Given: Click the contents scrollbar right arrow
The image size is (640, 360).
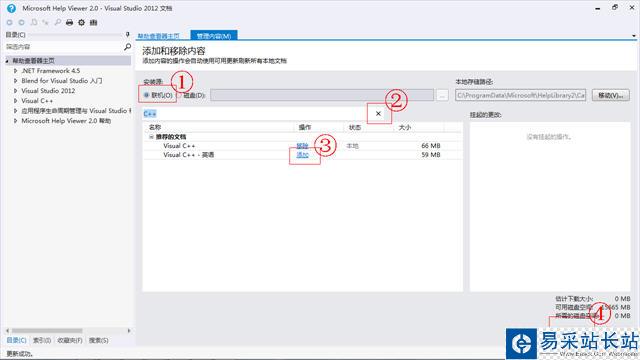Looking at the screenshot, I should pyautogui.click(x=129, y=331).
